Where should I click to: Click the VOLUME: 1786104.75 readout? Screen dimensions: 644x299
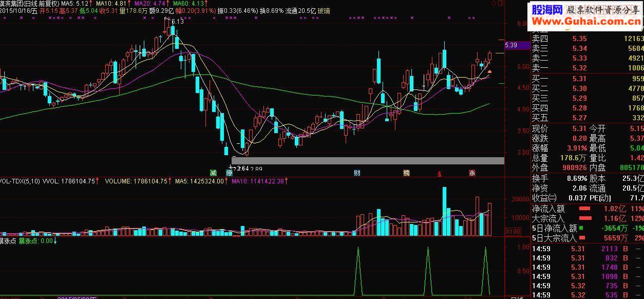pyautogui.click(x=136, y=181)
